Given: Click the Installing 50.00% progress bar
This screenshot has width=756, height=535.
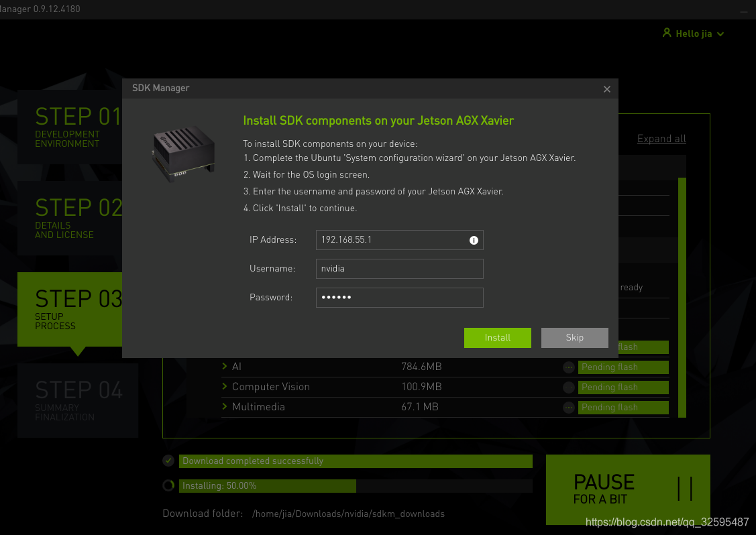Looking at the screenshot, I should (356, 486).
